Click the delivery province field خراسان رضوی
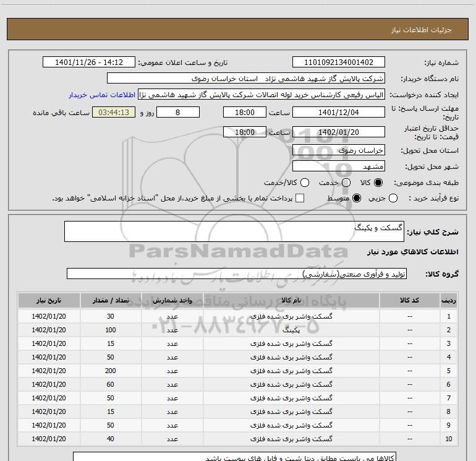The image size is (476, 461). coord(339,150)
